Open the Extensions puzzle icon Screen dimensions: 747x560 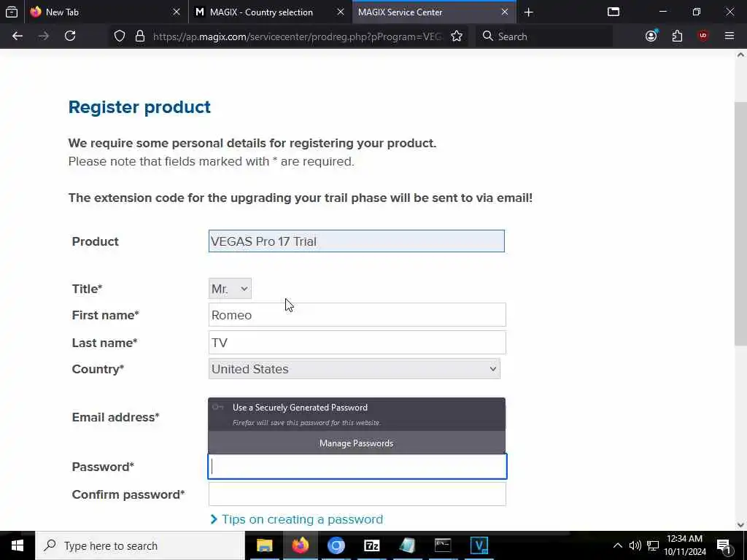(x=677, y=36)
